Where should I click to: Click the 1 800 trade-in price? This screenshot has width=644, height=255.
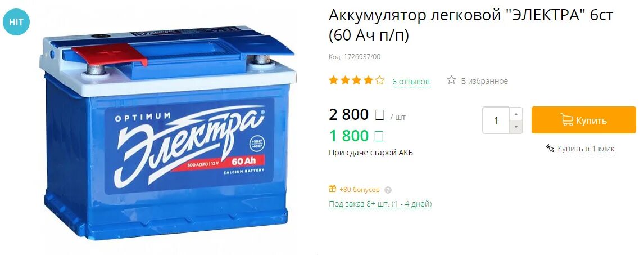tap(349, 136)
